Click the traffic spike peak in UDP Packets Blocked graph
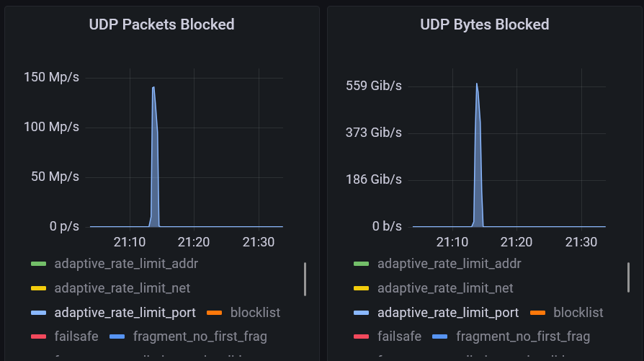644x361 pixels. [153, 87]
